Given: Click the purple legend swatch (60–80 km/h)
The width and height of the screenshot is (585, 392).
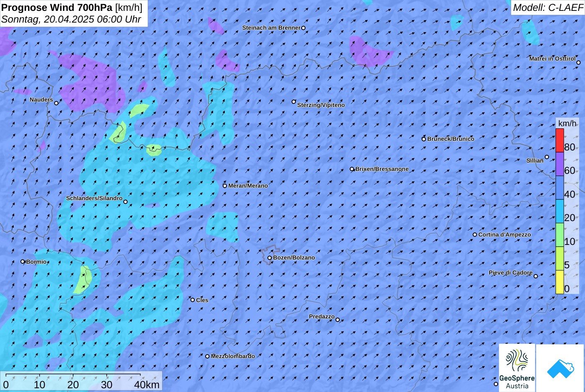Looking at the screenshot, I should click(560, 164).
